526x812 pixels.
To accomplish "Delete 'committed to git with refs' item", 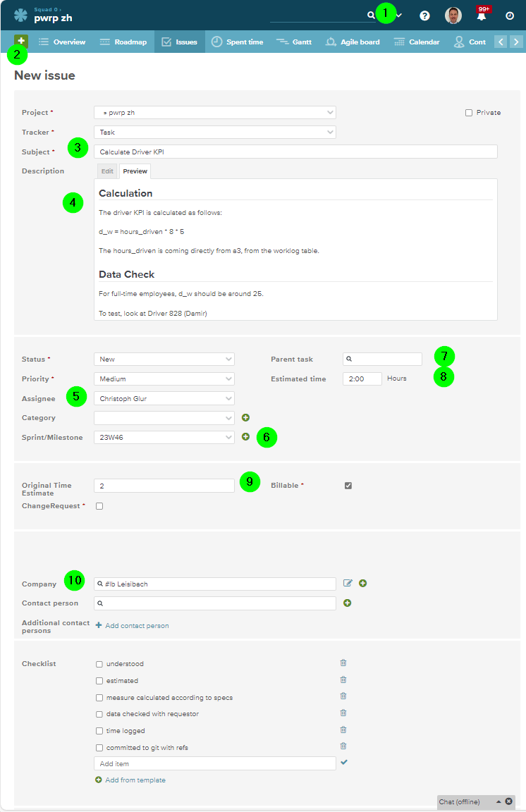I will (x=343, y=746).
